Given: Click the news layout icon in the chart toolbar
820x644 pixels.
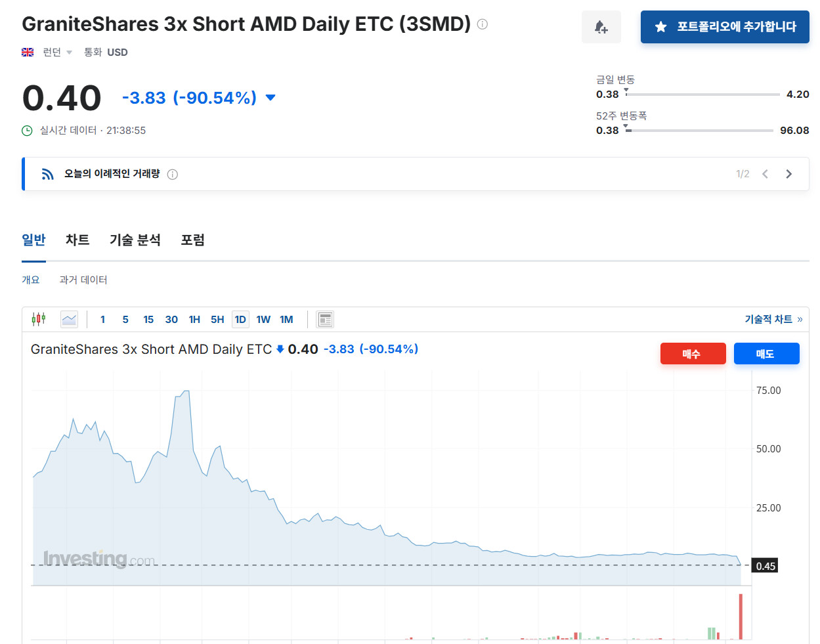Looking at the screenshot, I should point(325,319).
